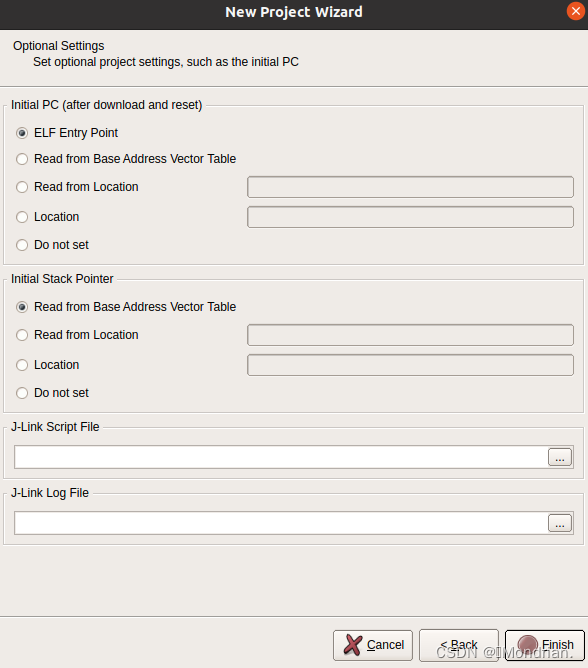Choose Initial PC Do not set option
The image size is (588, 668).
[22, 245]
